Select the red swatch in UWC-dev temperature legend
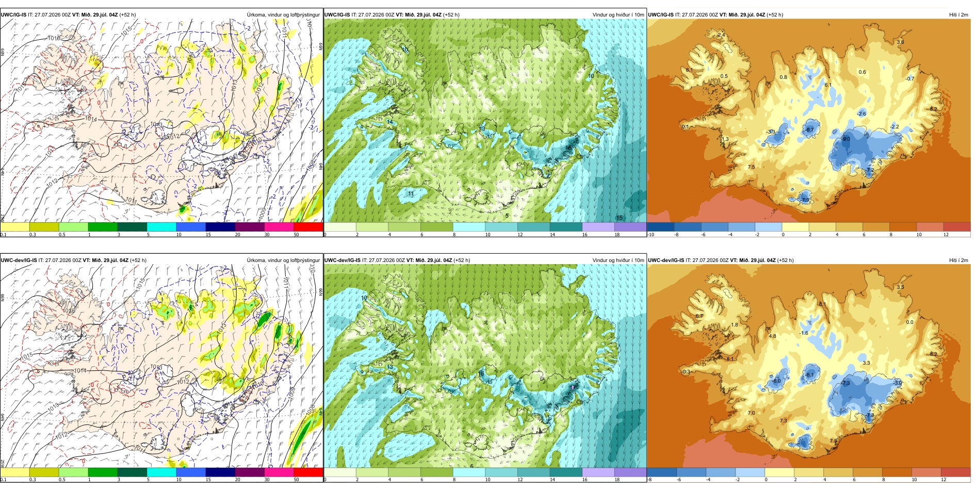The image size is (980, 490). point(956,472)
